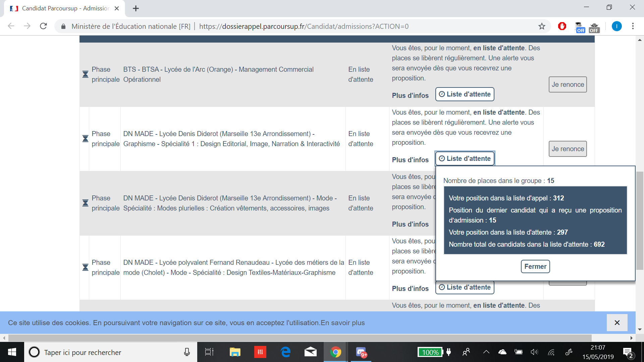Viewport: 644px width, 362px height.
Task: Click the Chrome profile avatar icon
Action: 616,26
